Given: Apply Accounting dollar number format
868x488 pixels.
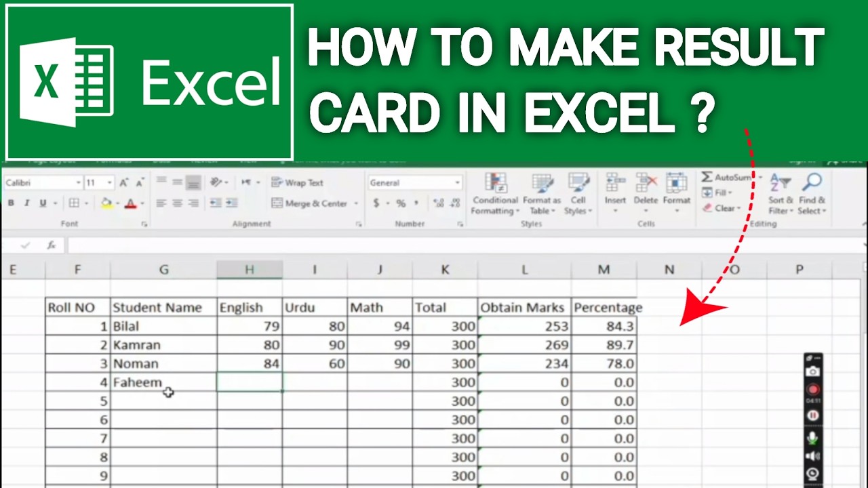Looking at the screenshot, I should pyautogui.click(x=376, y=203).
